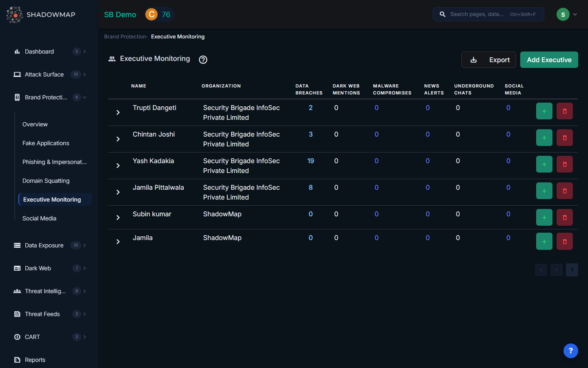Click green plus icon for Subin kumar

(544, 218)
